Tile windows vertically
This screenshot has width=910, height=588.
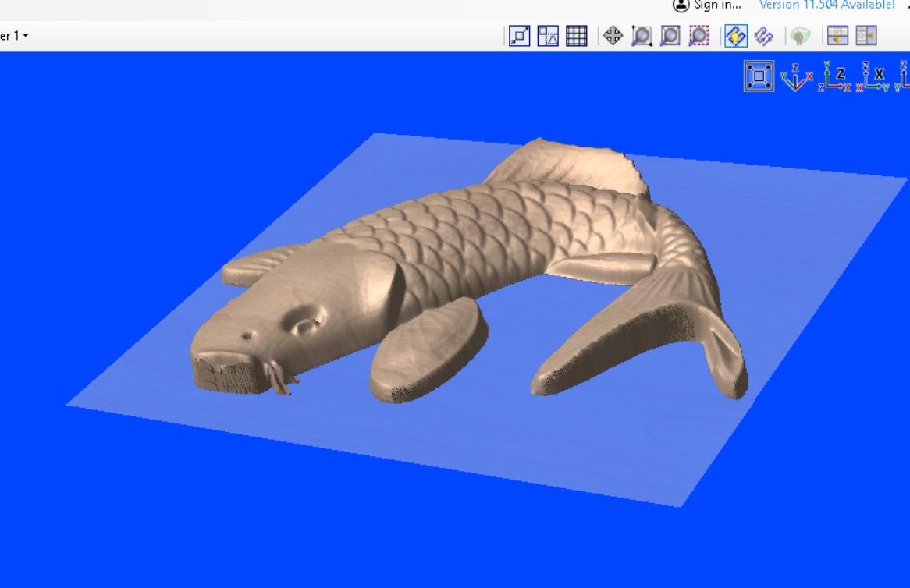(863, 36)
